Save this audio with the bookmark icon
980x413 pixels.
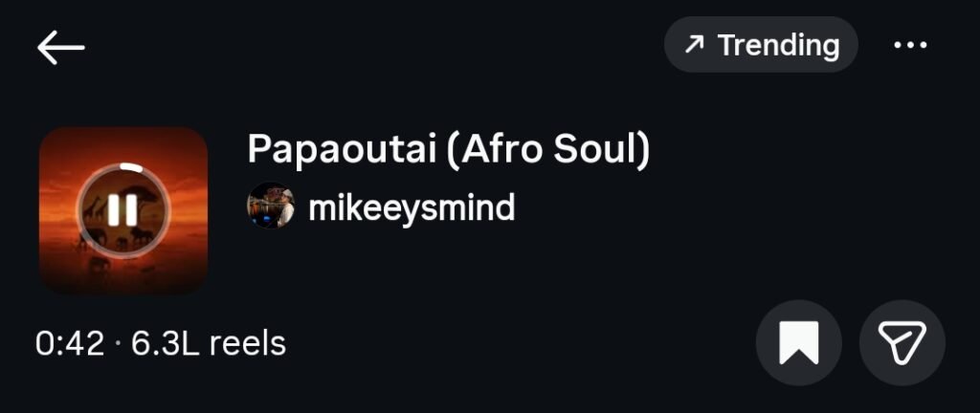[x=798, y=342]
